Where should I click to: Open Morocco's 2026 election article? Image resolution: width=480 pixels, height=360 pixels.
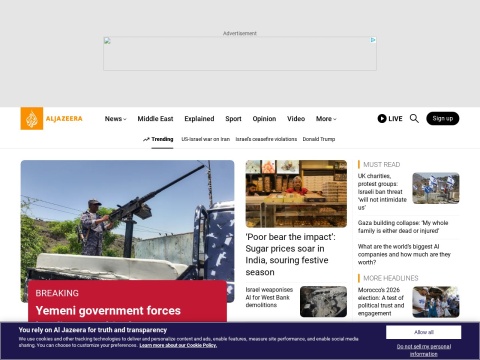[381, 302]
